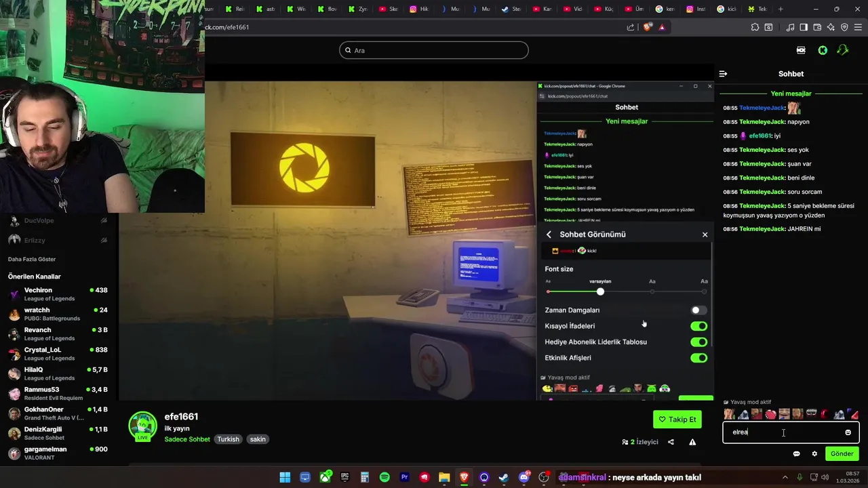
Task: Open gargamelman channel in sidebar
Action: click(59, 453)
